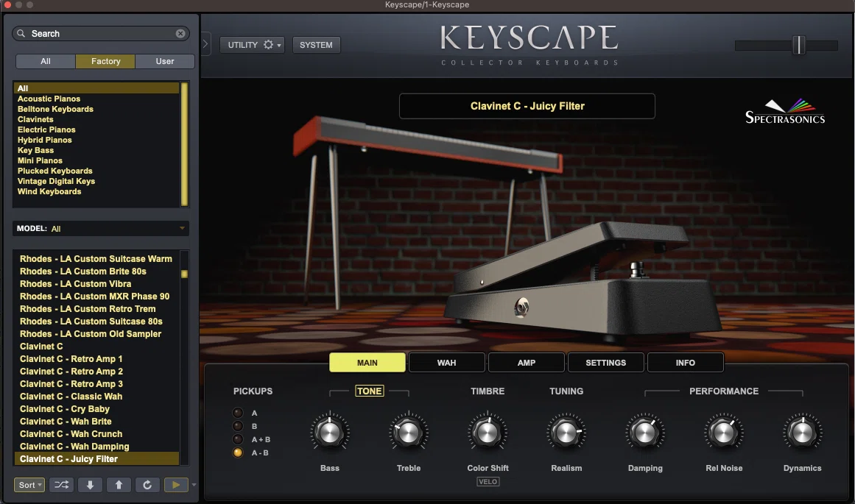Click the search magnifier icon
The width and height of the screenshot is (855, 504).
click(x=21, y=34)
